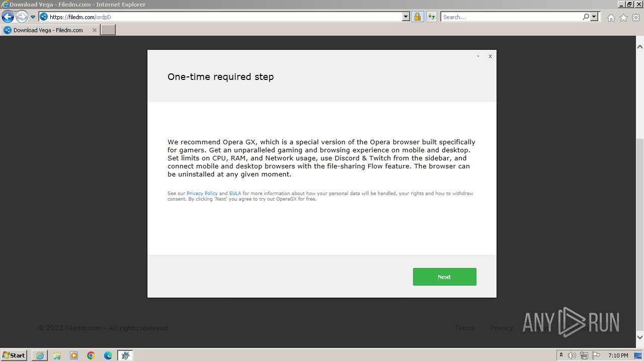Screen dimensions: 644x362
Task: Click the page Terms footer link
Action: (x=464, y=328)
